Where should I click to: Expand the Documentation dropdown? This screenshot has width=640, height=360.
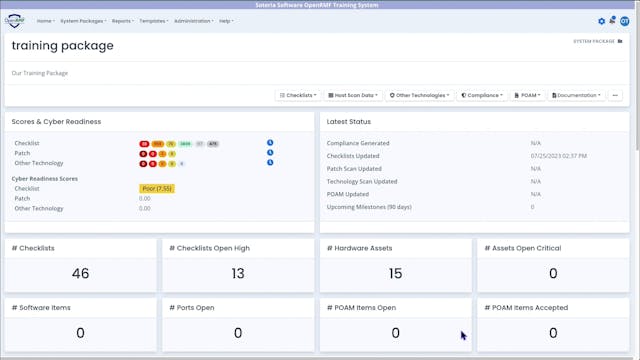[x=576, y=95]
